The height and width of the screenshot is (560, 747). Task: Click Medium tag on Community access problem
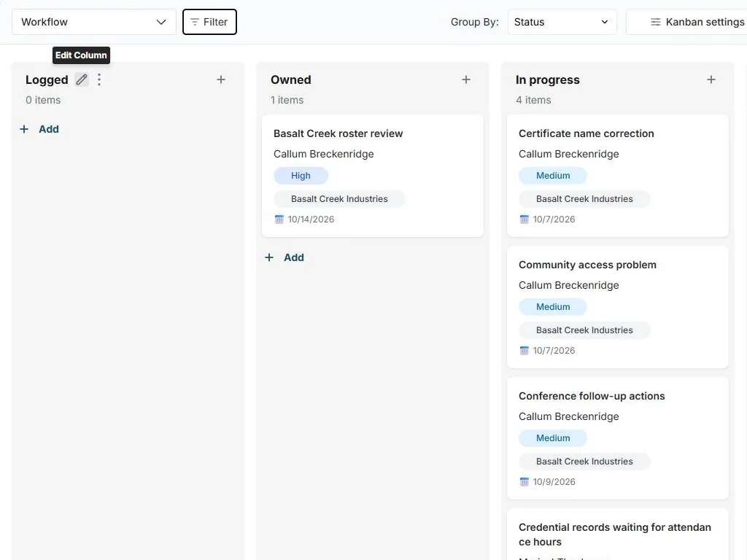tap(553, 307)
